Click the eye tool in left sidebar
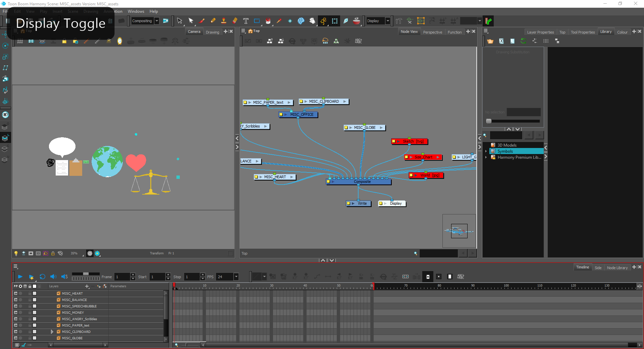Viewport: 644px width, 349px height. (5, 115)
